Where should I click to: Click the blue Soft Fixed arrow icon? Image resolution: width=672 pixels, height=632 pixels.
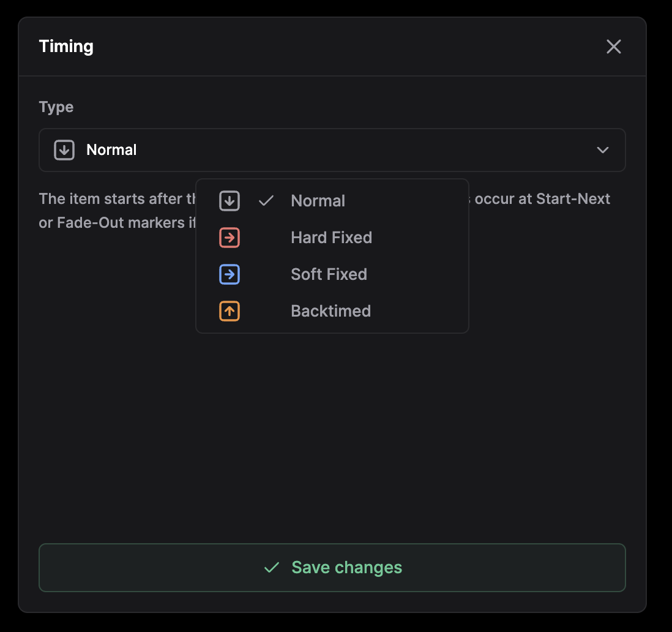(230, 274)
